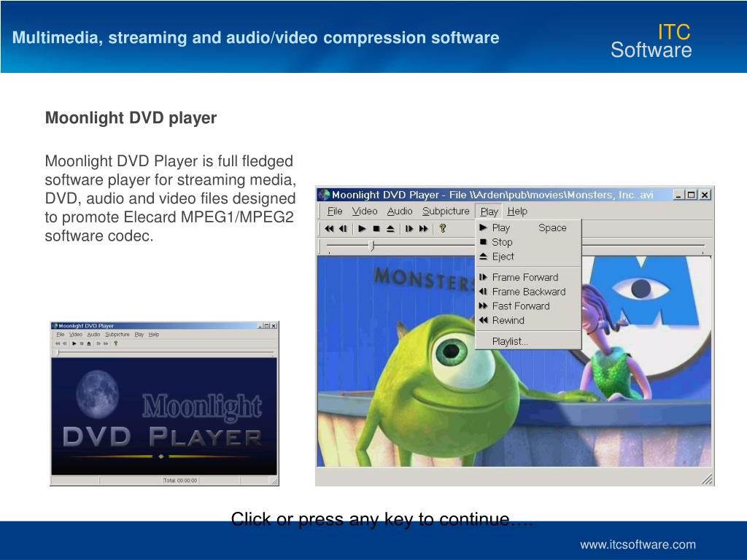Choose Play from the Play dropdown menu
This screenshot has height=560, width=747.
tap(528, 227)
